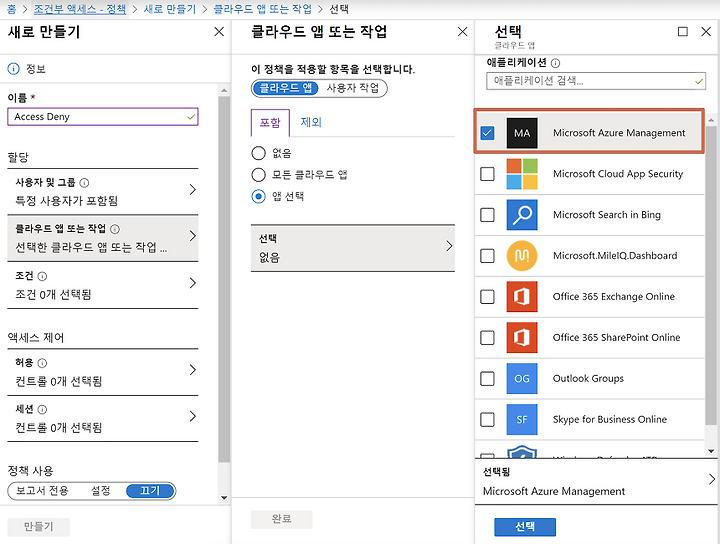Select the 없음 radio option
This screenshot has height=544, width=720.
pos(259,153)
